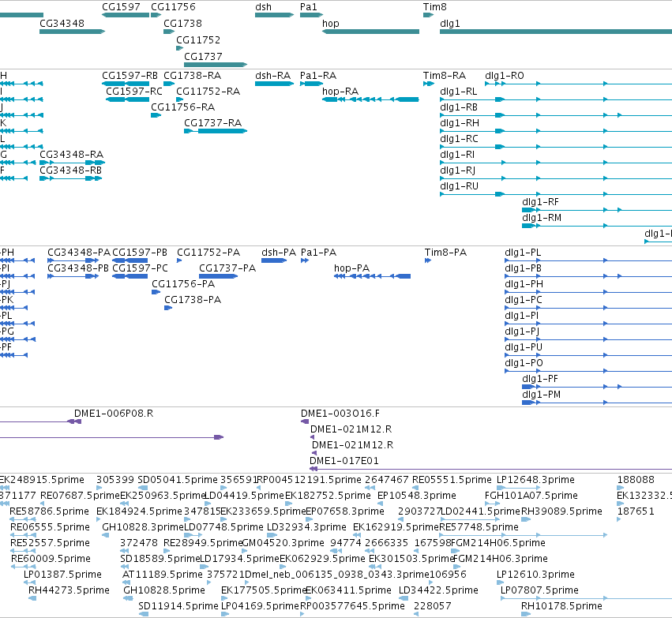The width and height of the screenshot is (672, 618).
Task: Click the DME1-003O16.F clone label
Action: 340,414
